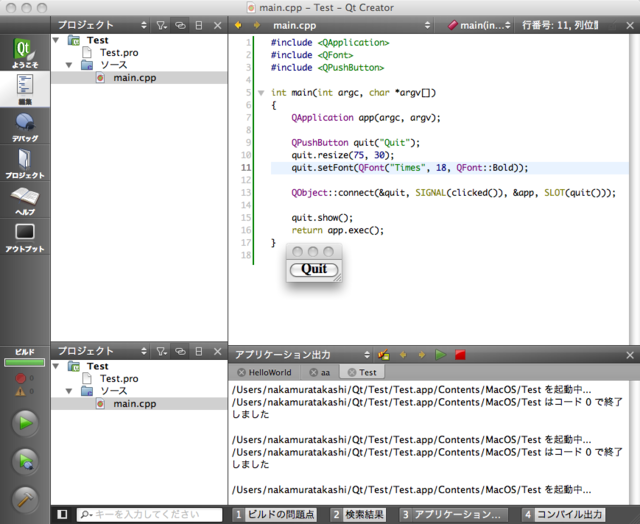Viewport: 640px width, 524px height.
Task: Toggle editor synchronization in bottom project pane
Action: pyautogui.click(x=180, y=351)
